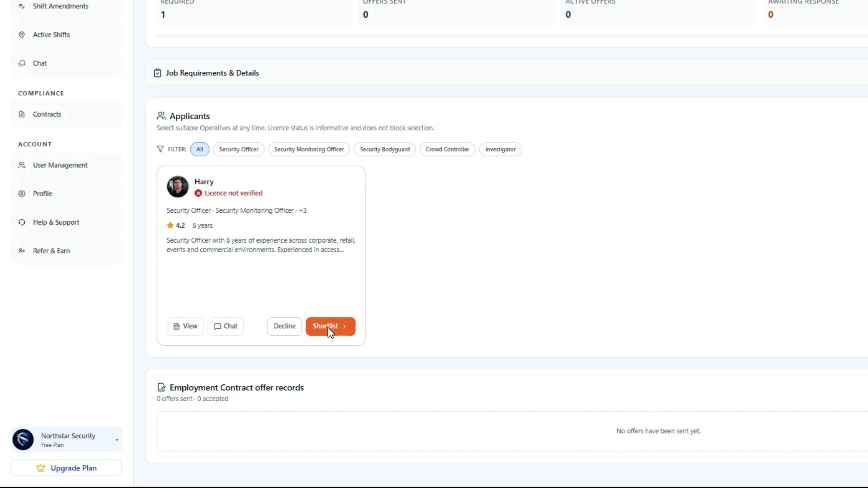868x488 pixels.
Task: Click the 'Licence not verified' status text
Action: (233, 193)
